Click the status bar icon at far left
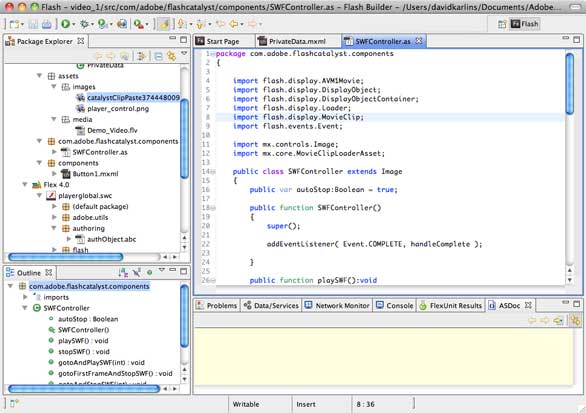This screenshot has width=586, height=413. coord(14,403)
